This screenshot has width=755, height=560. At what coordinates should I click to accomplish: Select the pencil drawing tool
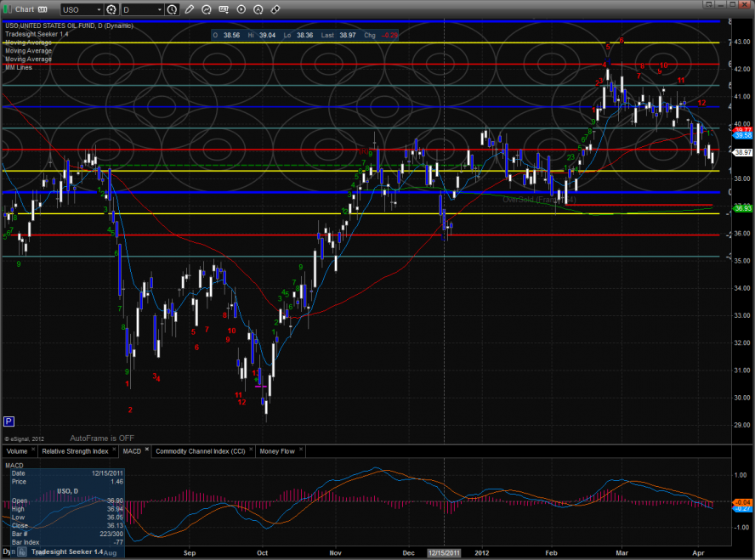[x=189, y=9]
